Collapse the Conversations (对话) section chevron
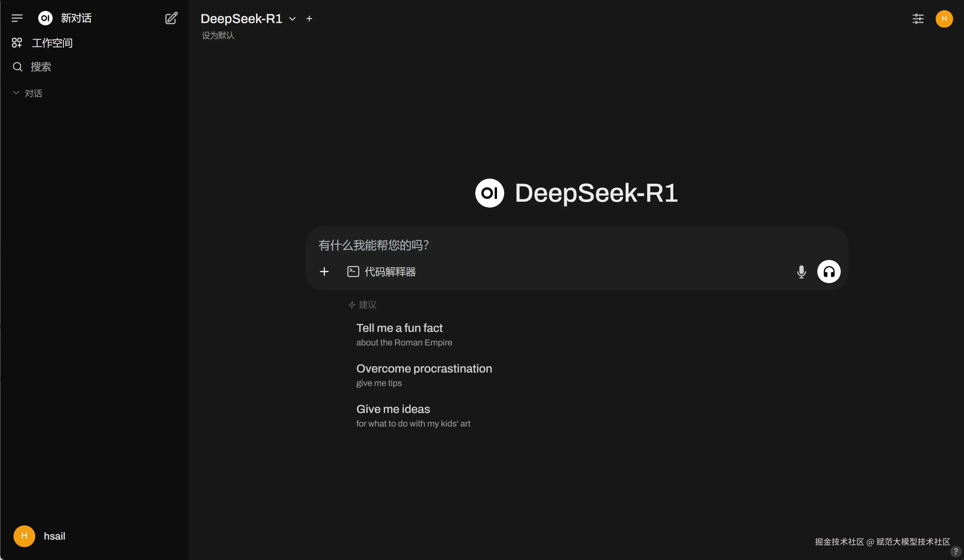This screenshot has height=560, width=964. tap(16, 93)
